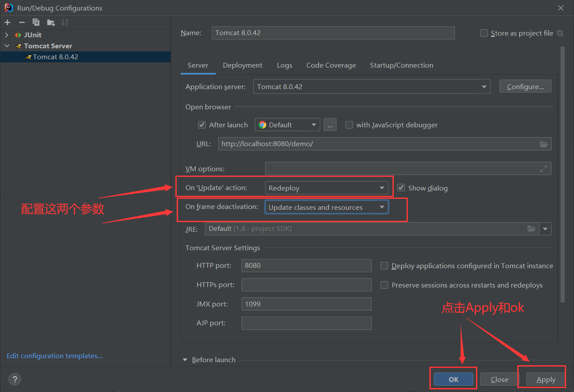Switch to the Code Coverage tab
The image size is (574, 392).
coord(331,65)
